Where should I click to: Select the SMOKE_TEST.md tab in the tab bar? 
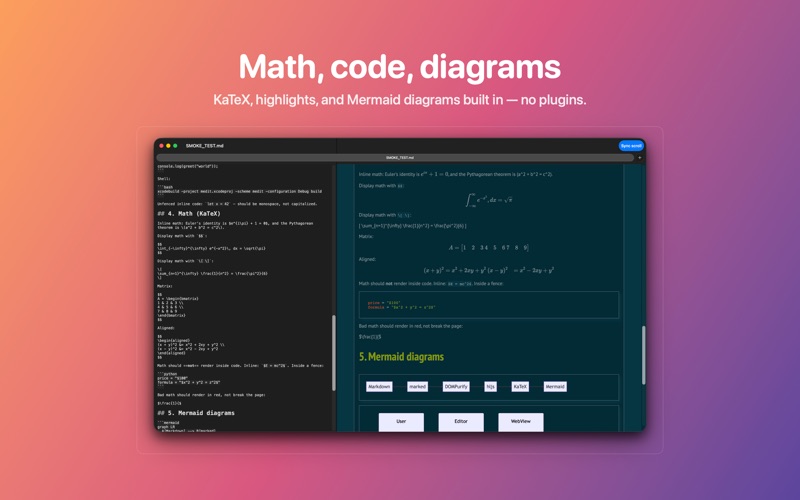pos(395,158)
